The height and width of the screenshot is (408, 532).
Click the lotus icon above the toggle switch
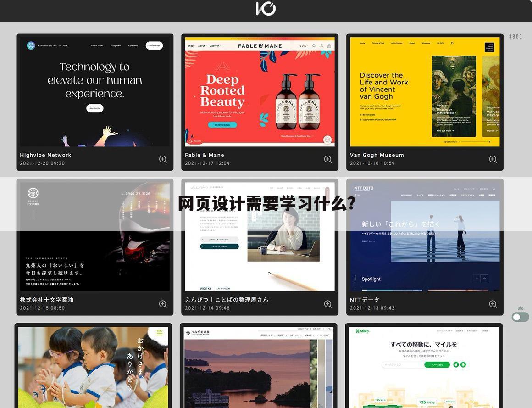521,308
